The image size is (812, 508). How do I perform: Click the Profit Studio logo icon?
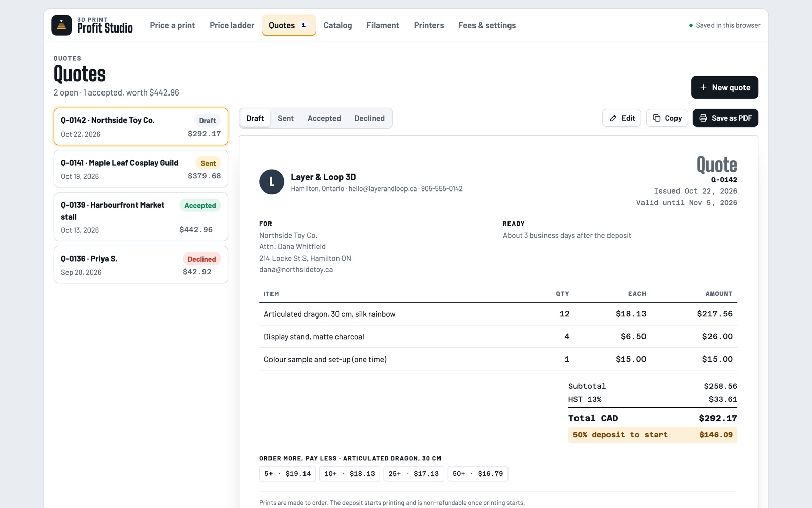61,25
